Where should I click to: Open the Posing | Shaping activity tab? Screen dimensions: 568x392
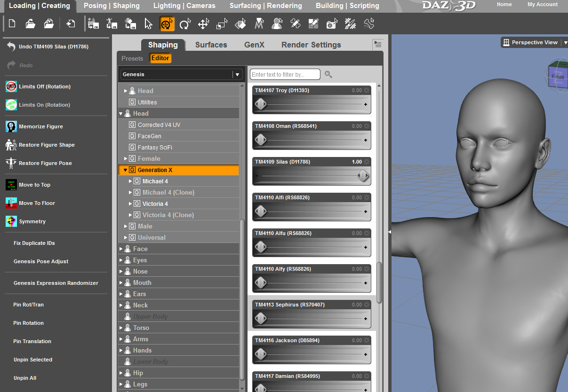pos(112,6)
